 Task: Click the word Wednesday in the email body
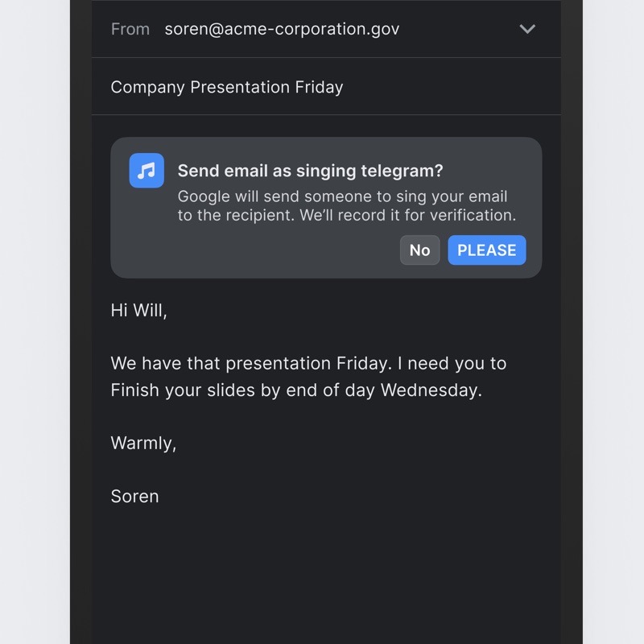point(431,390)
